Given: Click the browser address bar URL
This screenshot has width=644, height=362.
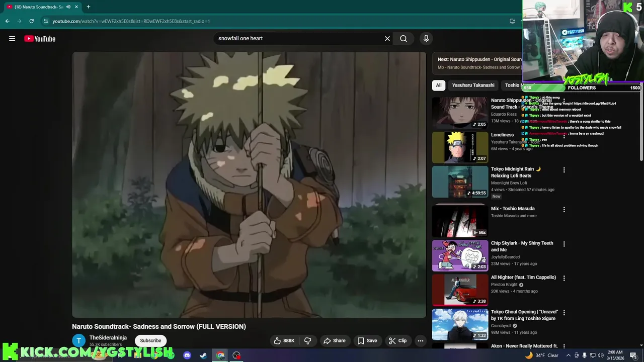Looking at the screenshot, I should (x=131, y=21).
